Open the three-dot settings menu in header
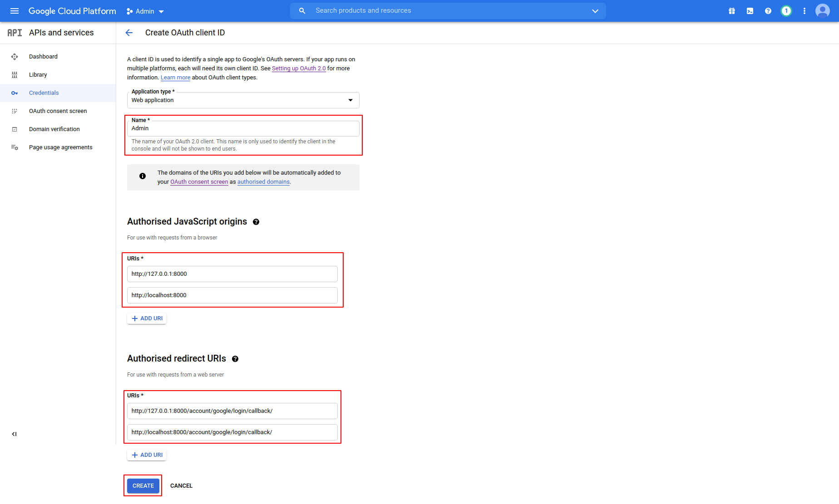839x504 pixels. pos(804,11)
